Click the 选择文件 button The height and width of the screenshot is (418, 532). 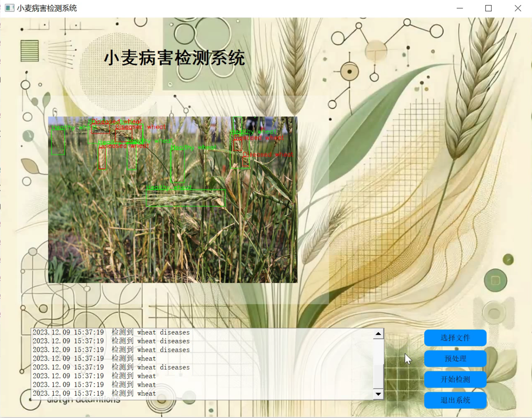pyautogui.click(x=455, y=338)
